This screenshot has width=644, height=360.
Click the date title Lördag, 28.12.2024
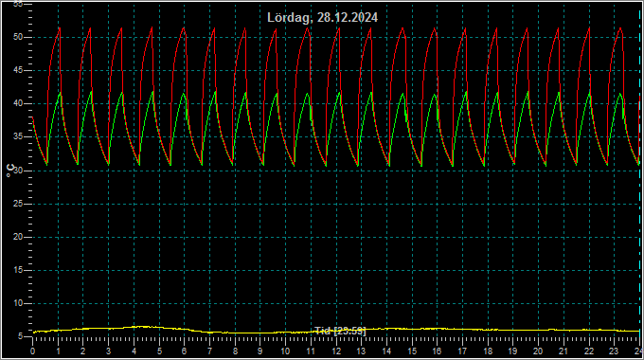point(322,17)
